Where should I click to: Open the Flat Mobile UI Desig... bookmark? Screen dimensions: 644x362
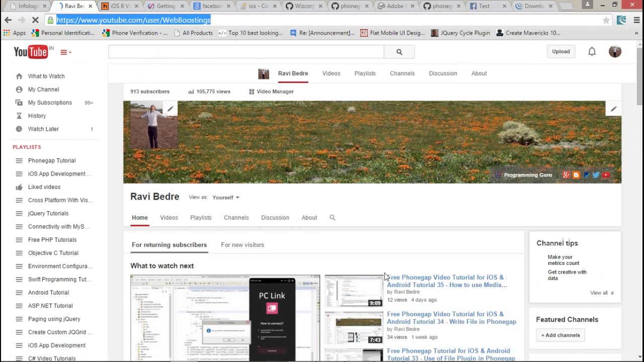click(392, 33)
